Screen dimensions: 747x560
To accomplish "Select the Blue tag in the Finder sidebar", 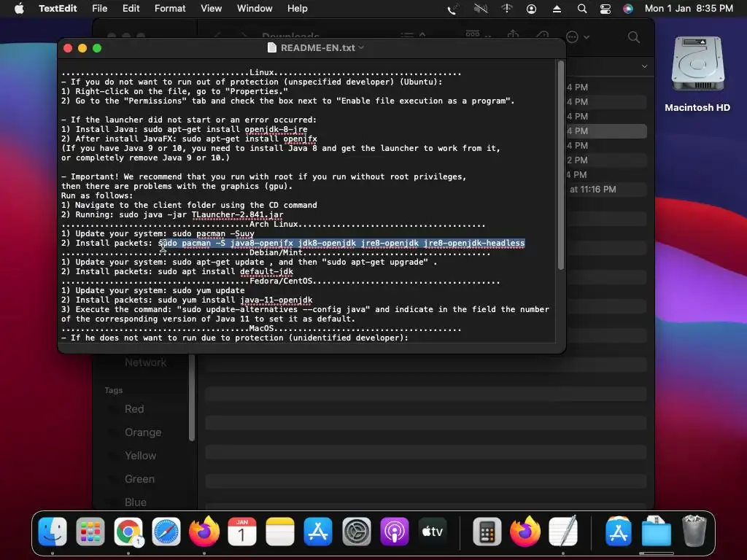I will 136,502.
